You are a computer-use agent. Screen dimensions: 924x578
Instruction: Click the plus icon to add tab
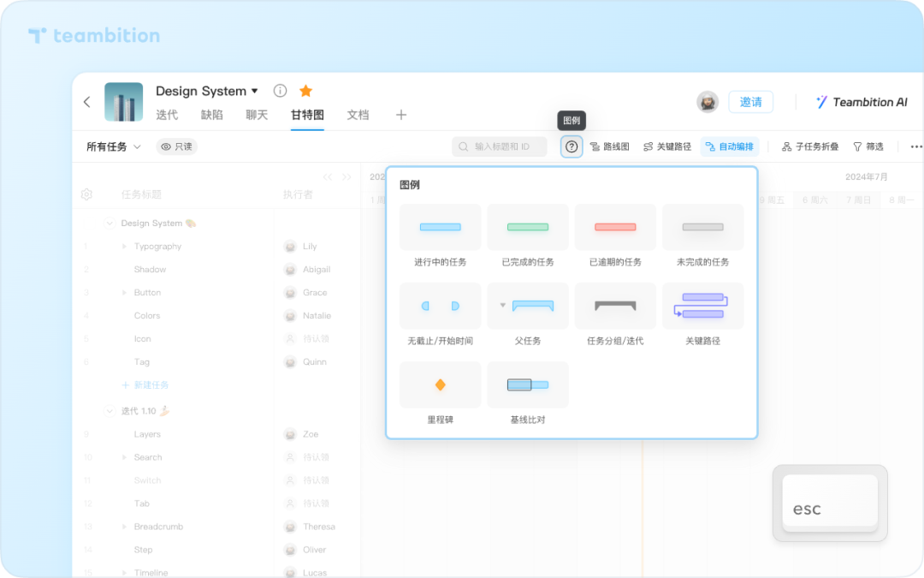[400, 115]
